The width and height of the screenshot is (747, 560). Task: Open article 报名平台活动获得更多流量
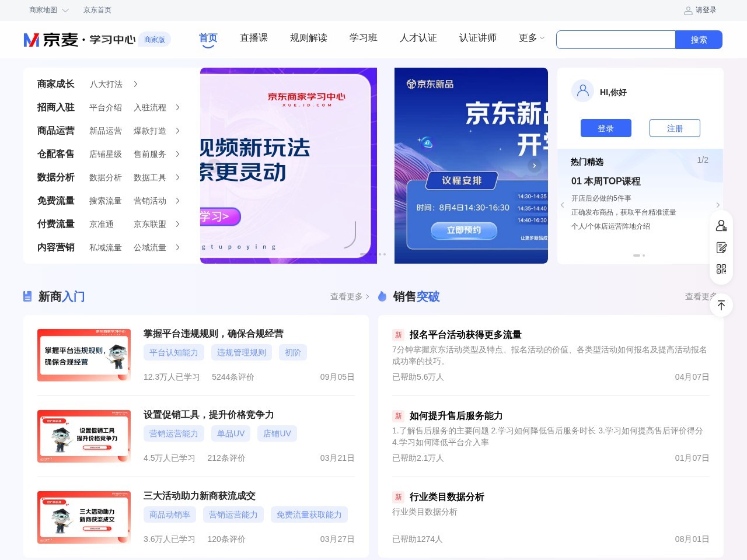click(465, 335)
